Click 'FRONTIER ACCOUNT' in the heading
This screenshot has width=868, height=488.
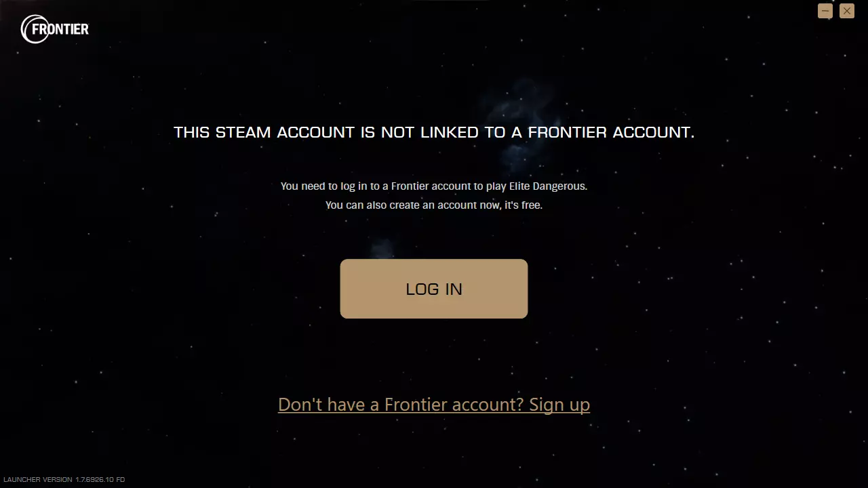tap(611, 132)
